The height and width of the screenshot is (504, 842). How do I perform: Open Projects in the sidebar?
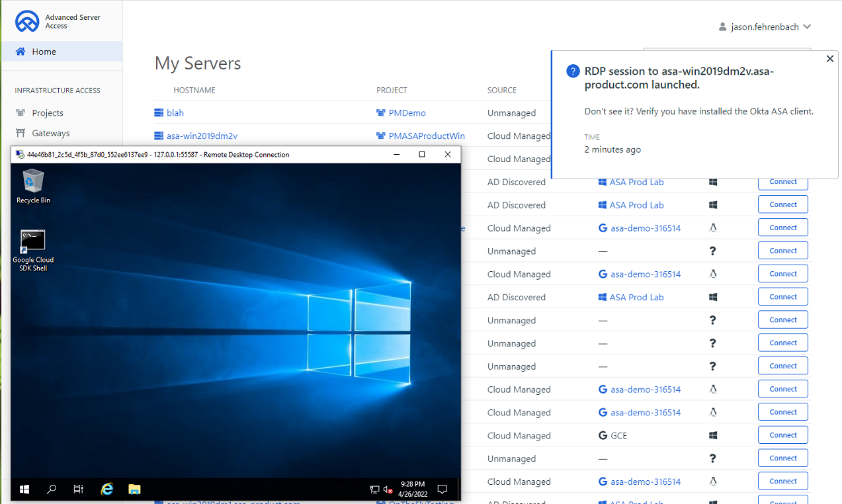48,113
